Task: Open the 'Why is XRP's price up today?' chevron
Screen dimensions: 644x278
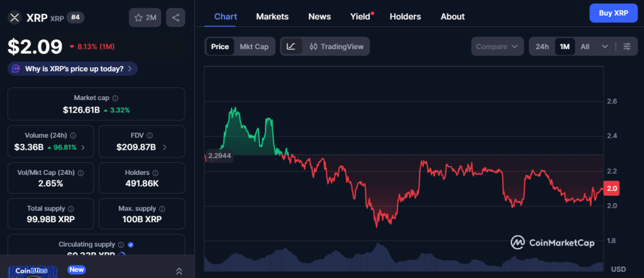Action: pyautogui.click(x=130, y=69)
